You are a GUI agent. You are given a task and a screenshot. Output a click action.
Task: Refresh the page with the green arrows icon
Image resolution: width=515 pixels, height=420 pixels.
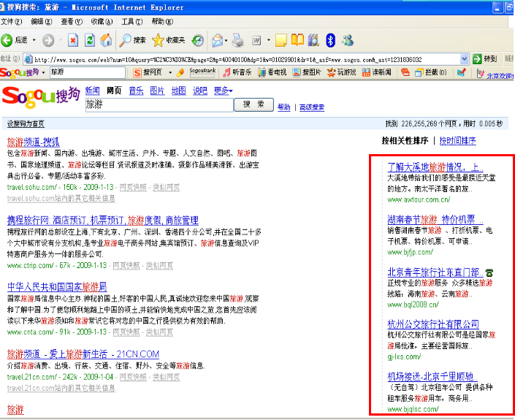coord(90,40)
